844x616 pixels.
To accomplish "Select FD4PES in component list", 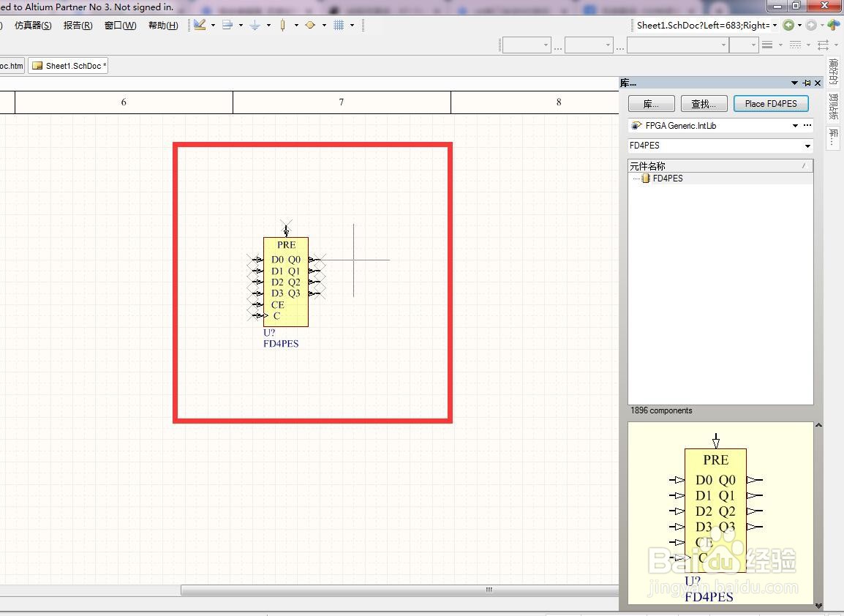I will (x=668, y=179).
